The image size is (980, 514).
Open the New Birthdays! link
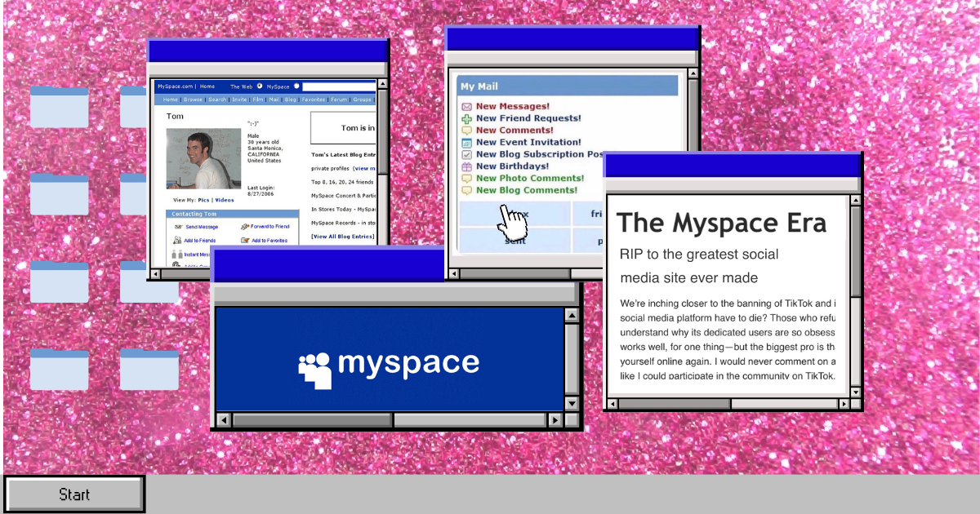click(x=513, y=166)
